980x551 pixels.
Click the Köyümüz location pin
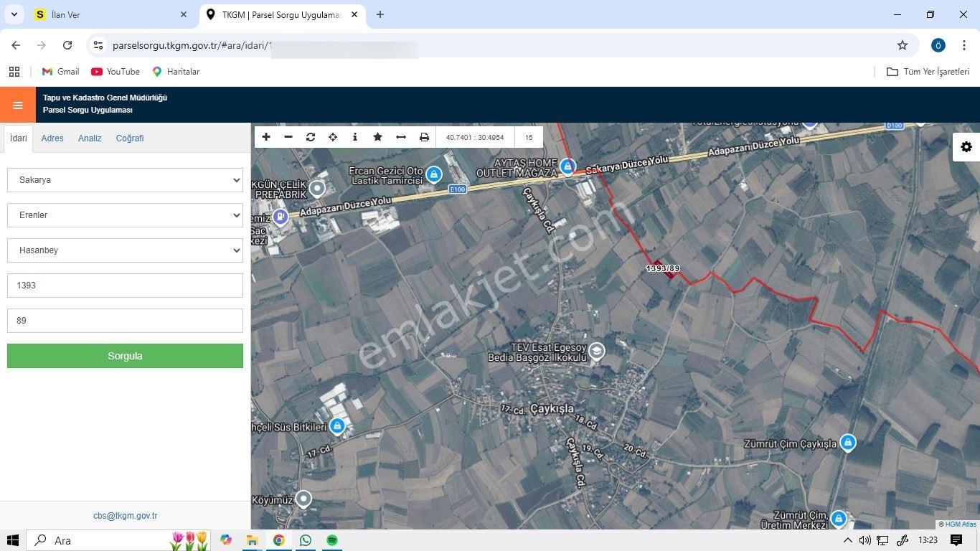303,499
